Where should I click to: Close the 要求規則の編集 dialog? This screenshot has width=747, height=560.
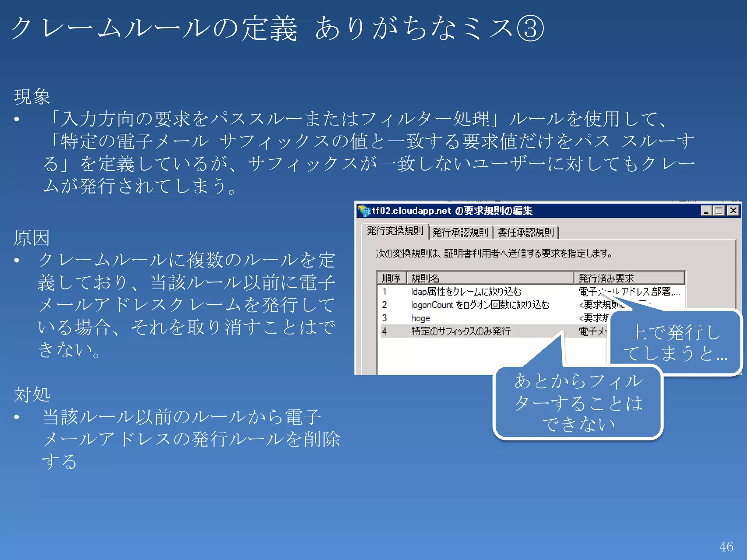point(733,211)
